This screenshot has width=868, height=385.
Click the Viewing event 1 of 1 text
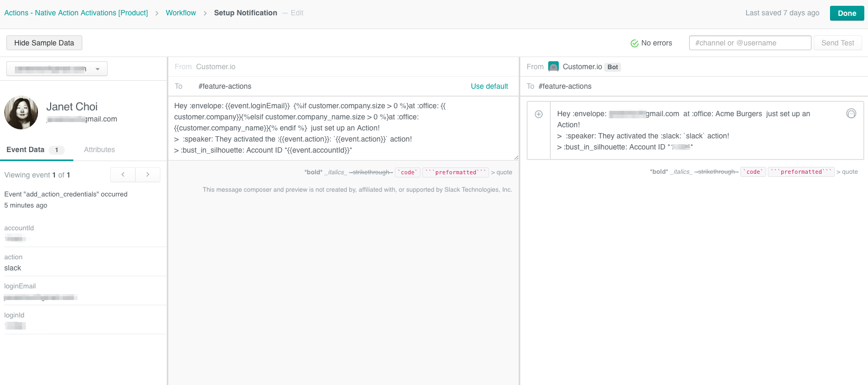point(37,175)
